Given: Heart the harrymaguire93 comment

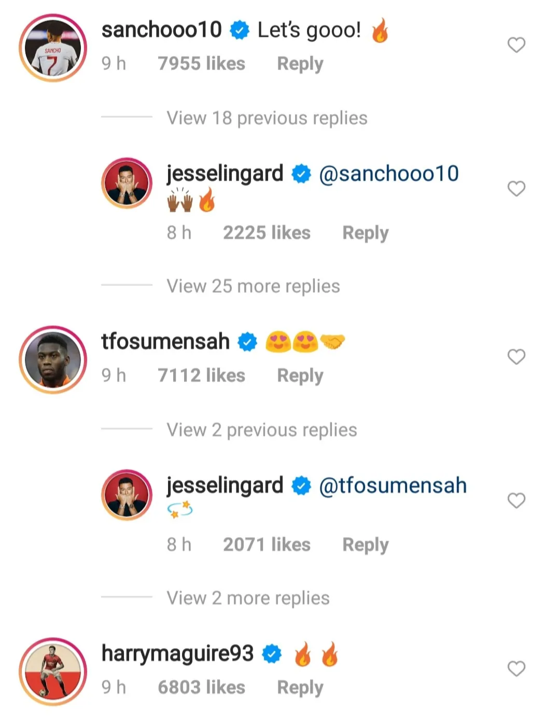Looking at the screenshot, I should [x=516, y=669].
